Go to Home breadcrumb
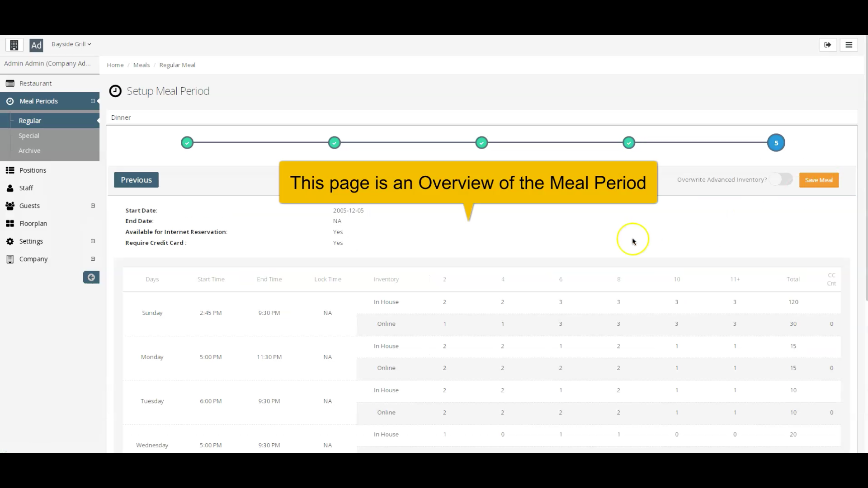The width and height of the screenshot is (868, 488). [x=115, y=65]
